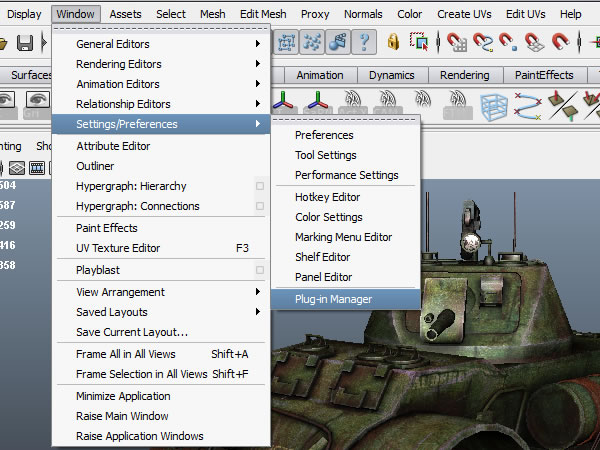Open the Outliner
This screenshot has width=600, height=450.
coord(161,166)
